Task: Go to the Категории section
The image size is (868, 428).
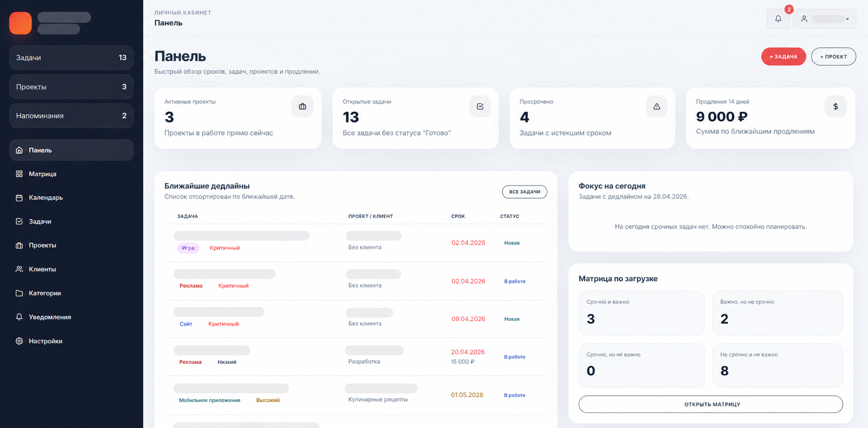Action: 71,293
